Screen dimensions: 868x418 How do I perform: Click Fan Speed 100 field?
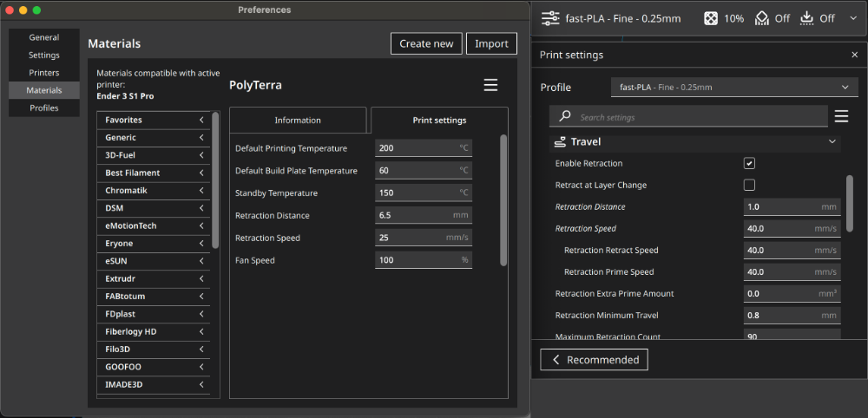(424, 260)
